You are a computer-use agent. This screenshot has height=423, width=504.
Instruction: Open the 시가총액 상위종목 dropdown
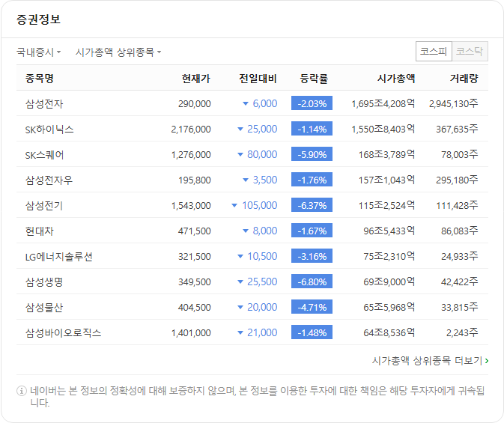[x=118, y=52]
